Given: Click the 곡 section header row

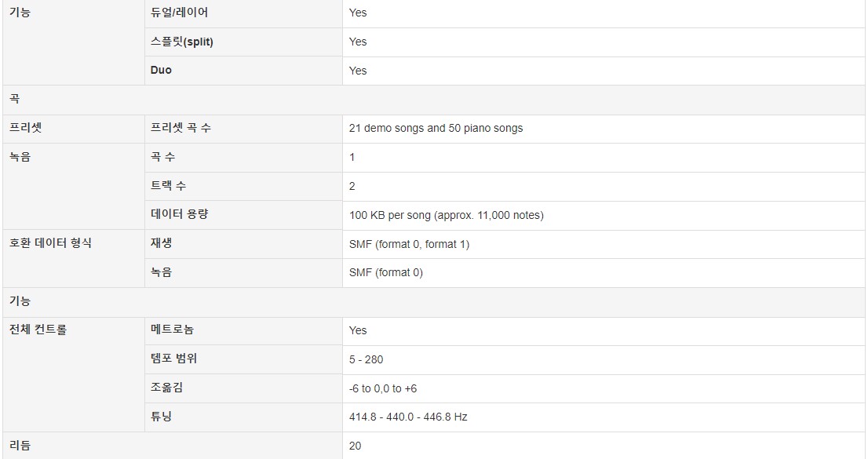Looking at the screenshot, I should pyautogui.click(x=433, y=100).
